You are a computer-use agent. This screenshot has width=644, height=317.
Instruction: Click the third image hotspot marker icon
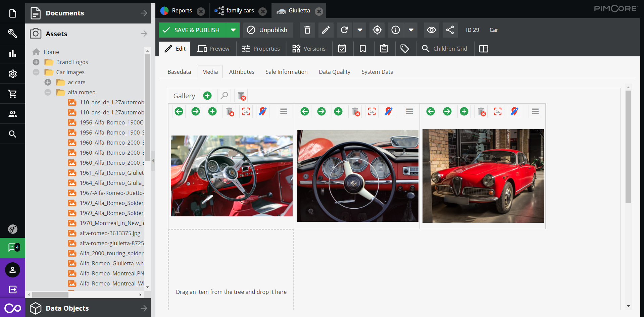click(x=514, y=111)
